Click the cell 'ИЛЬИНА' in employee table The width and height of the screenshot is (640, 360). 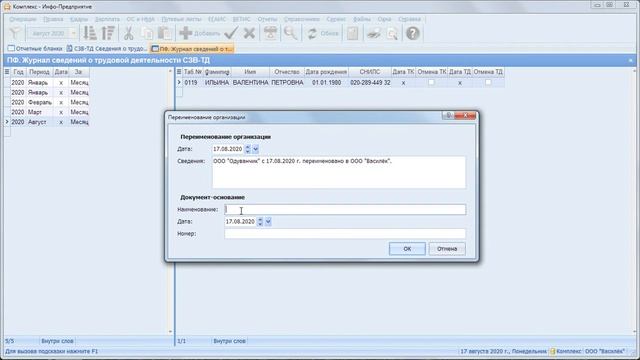(217, 82)
